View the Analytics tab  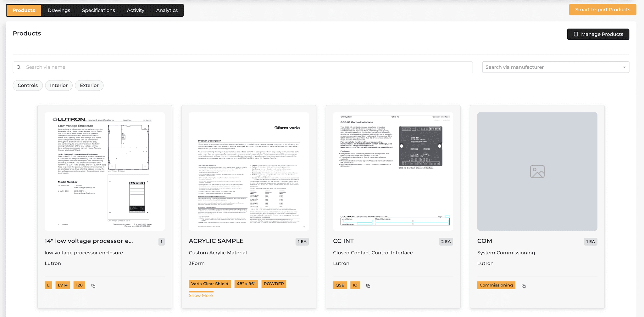[167, 10]
